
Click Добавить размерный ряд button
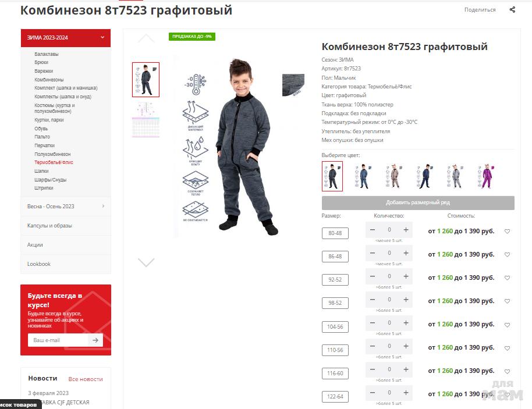pyautogui.click(x=418, y=202)
